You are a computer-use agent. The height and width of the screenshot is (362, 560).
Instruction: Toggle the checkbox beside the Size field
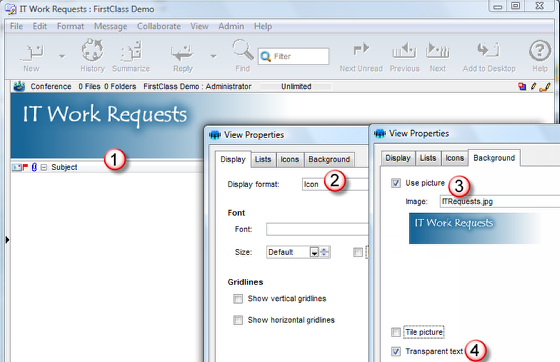click(x=358, y=252)
